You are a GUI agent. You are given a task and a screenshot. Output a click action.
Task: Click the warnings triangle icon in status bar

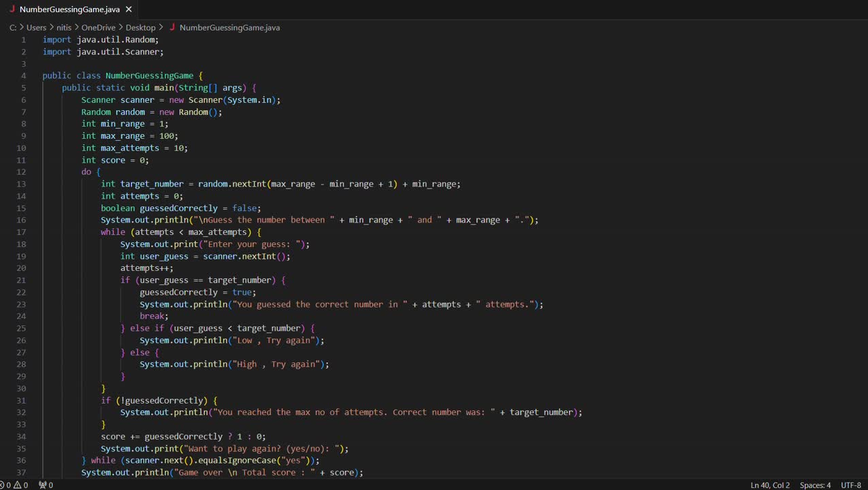tap(17, 485)
